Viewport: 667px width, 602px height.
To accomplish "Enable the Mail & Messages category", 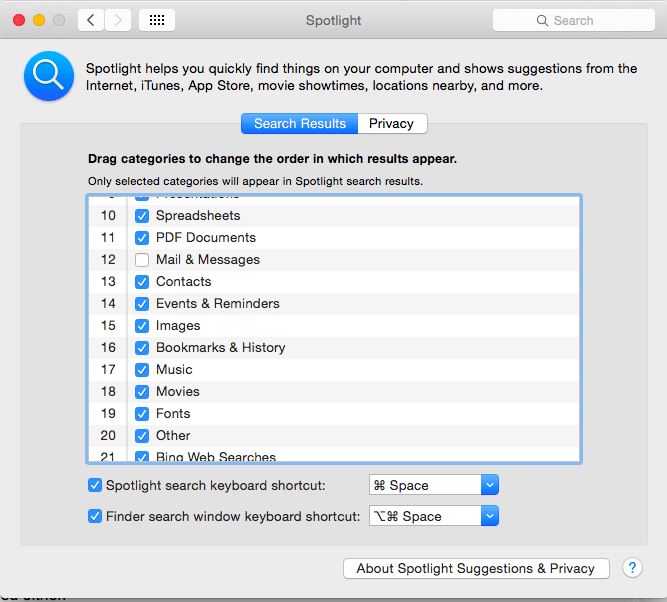I will [x=142, y=260].
